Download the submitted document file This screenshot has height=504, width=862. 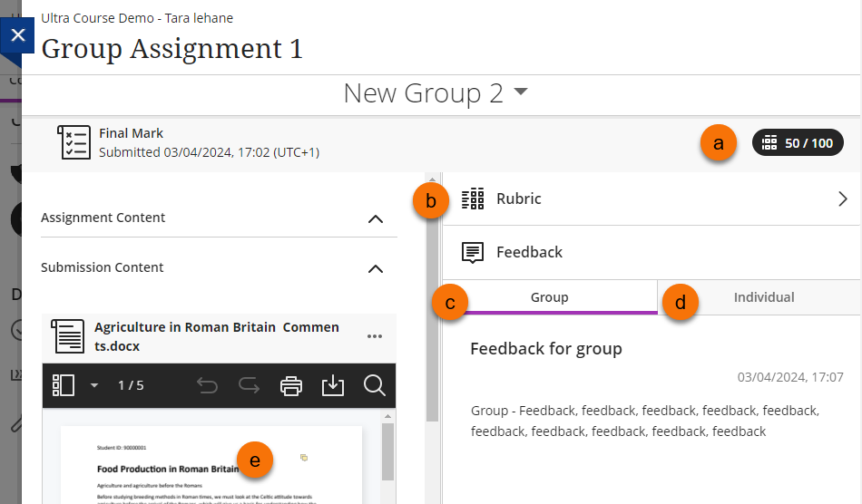(333, 385)
